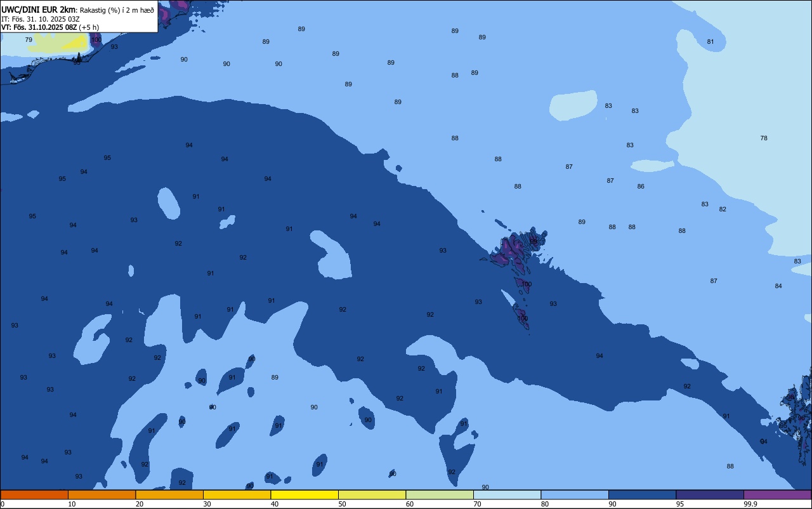Click the '82' humidity value on the map
The width and height of the screenshot is (812, 509).
[x=723, y=209]
